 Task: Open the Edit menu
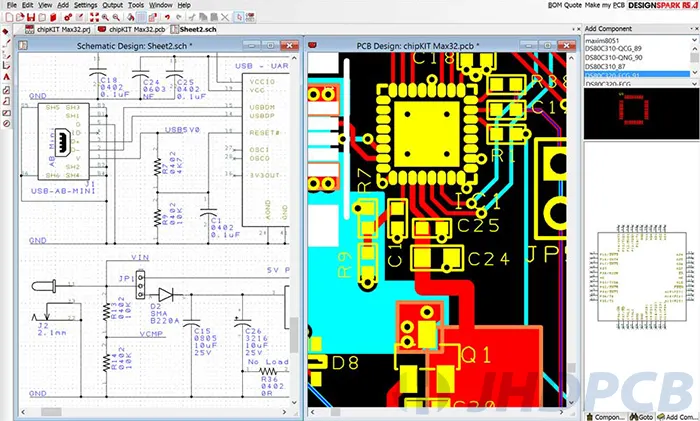tap(28, 5)
